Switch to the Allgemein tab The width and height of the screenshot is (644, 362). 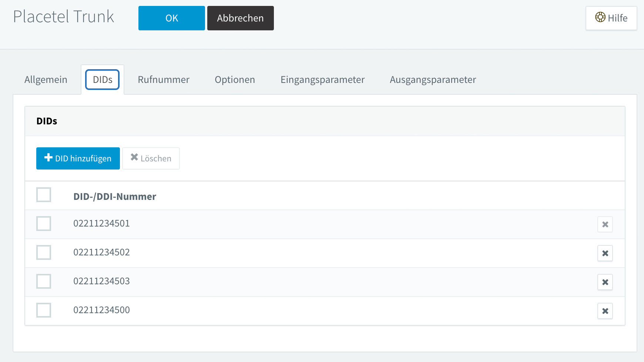(x=46, y=80)
